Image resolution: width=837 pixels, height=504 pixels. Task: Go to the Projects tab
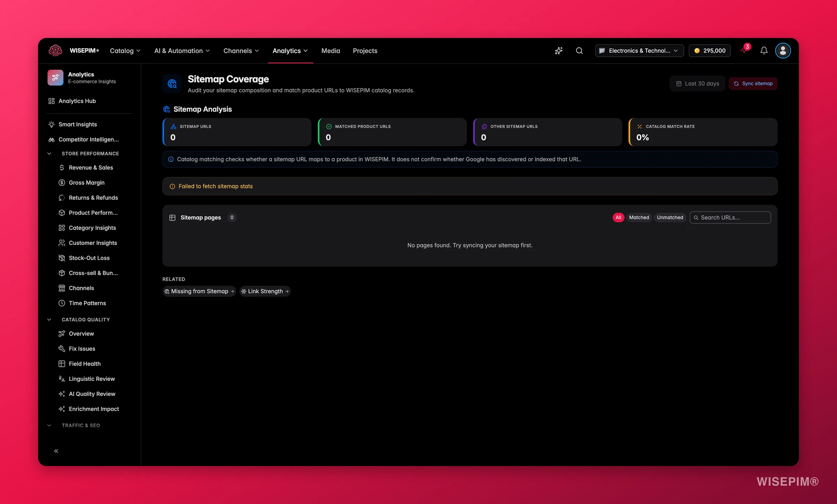[365, 51]
